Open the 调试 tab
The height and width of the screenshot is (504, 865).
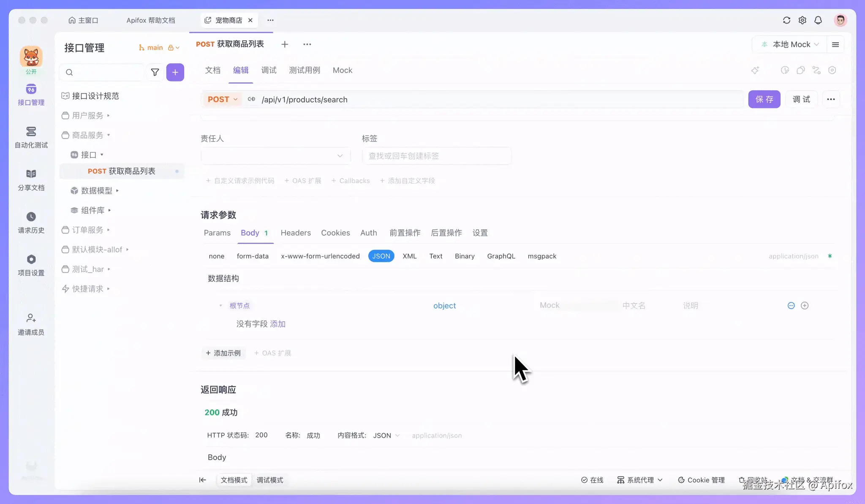click(x=269, y=70)
